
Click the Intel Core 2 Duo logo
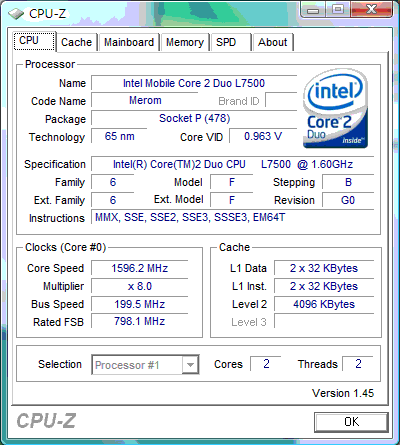click(335, 108)
